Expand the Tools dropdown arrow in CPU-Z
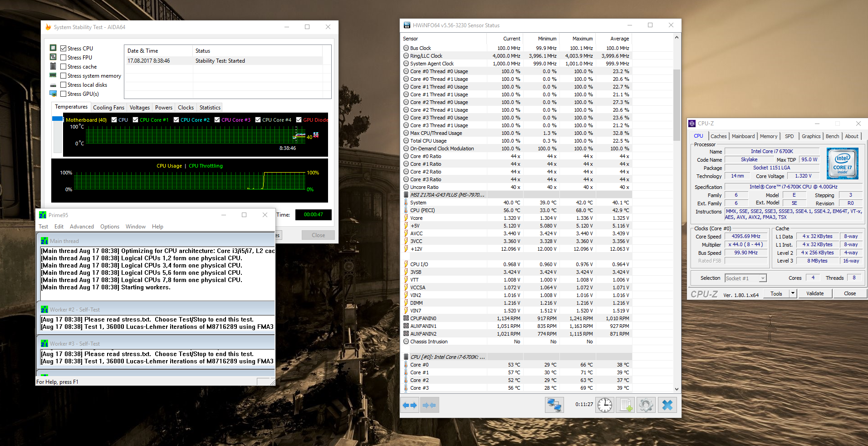 [793, 293]
